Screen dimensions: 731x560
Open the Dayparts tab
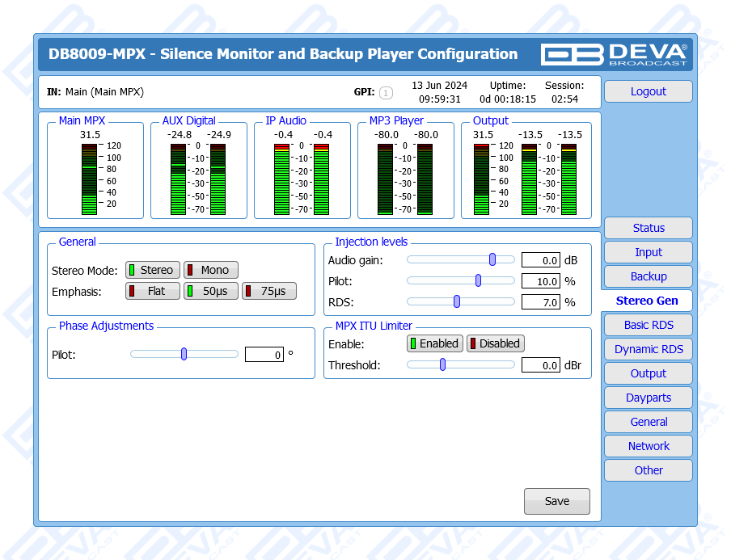click(648, 398)
